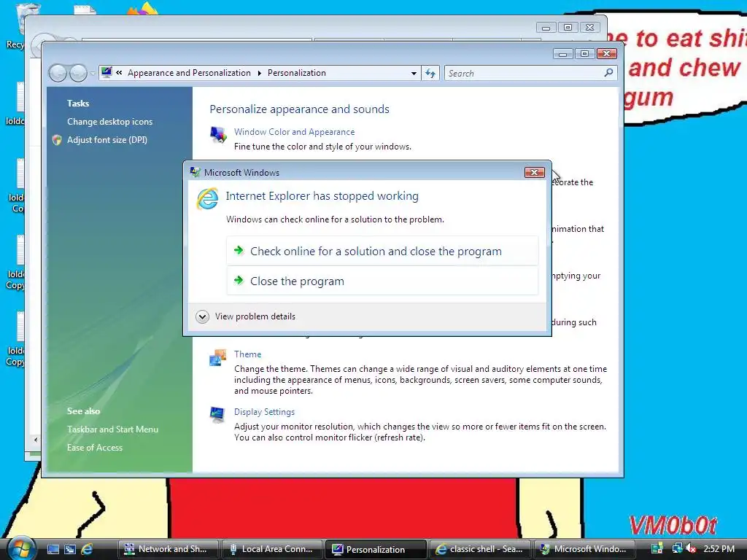This screenshot has width=747, height=560.
Task: Open the recent pages dropdown next to Forward
Action: 93,74
